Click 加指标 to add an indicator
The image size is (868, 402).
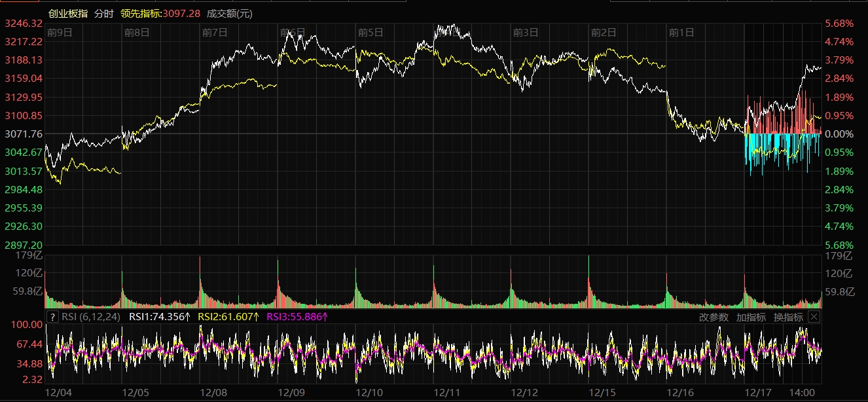click(751, 317)
